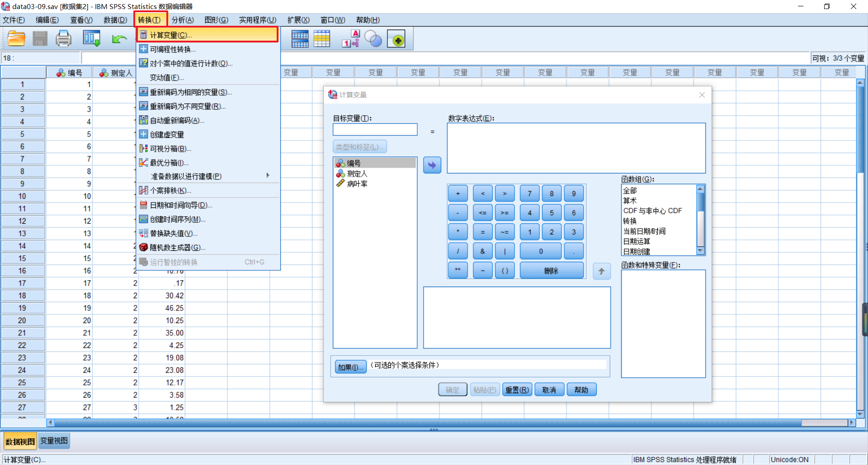The height and width of the screenshot is (465, 868).
Task: Click the yellow data grid toolbar icon
Action: (x=322, y=39)
